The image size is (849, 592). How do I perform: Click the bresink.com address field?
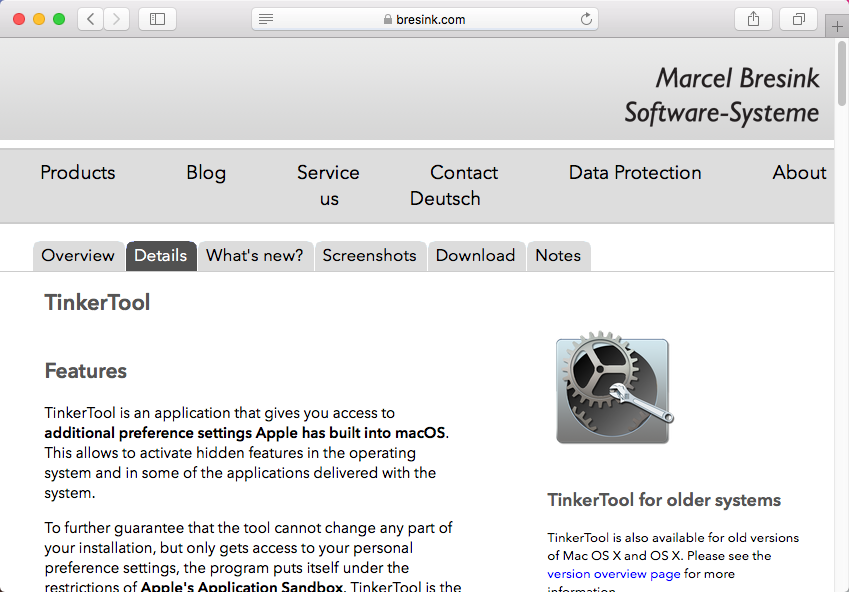[x=425, y=19]
